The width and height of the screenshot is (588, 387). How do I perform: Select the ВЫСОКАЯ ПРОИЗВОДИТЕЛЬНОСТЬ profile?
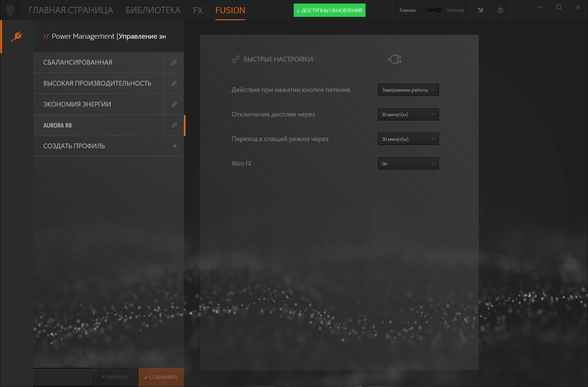(99, 83)
